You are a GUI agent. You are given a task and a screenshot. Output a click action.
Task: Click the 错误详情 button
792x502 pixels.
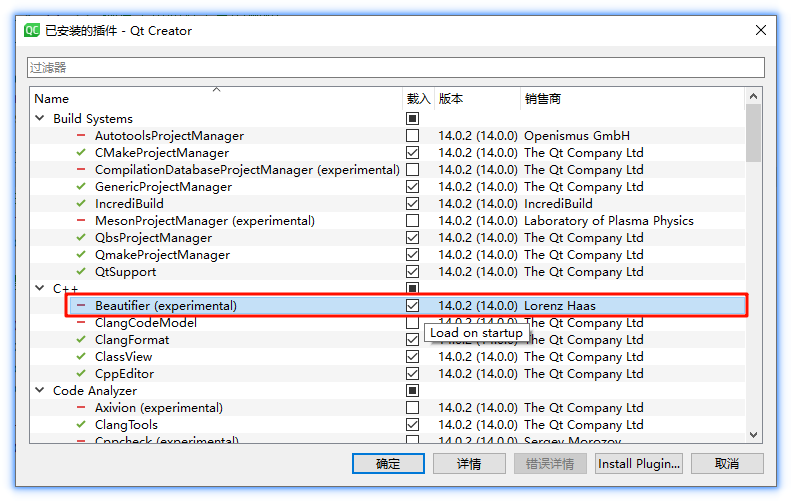click(550, 464)
